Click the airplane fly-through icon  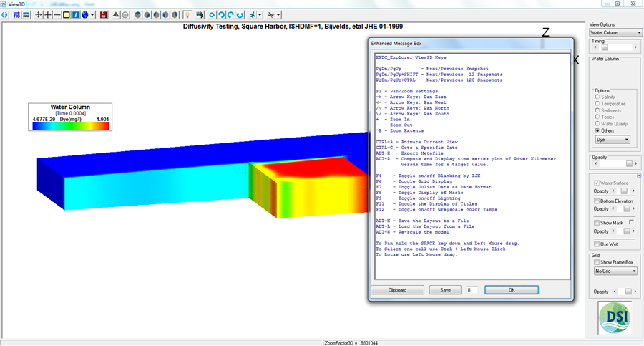(x=252, y=15)
